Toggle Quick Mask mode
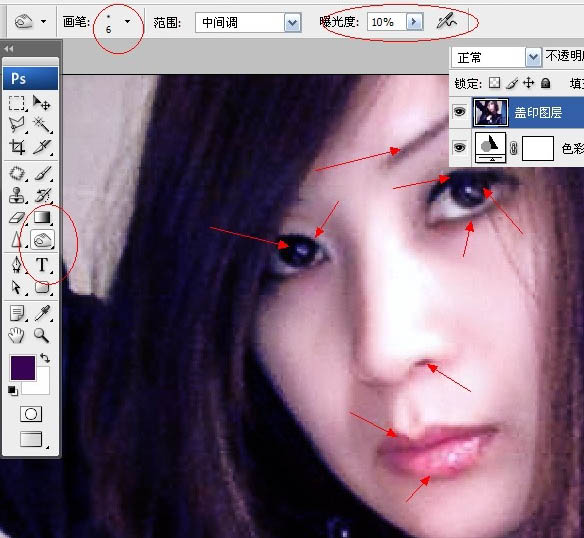Screen dimensions: 584x538 pos(31,414)
